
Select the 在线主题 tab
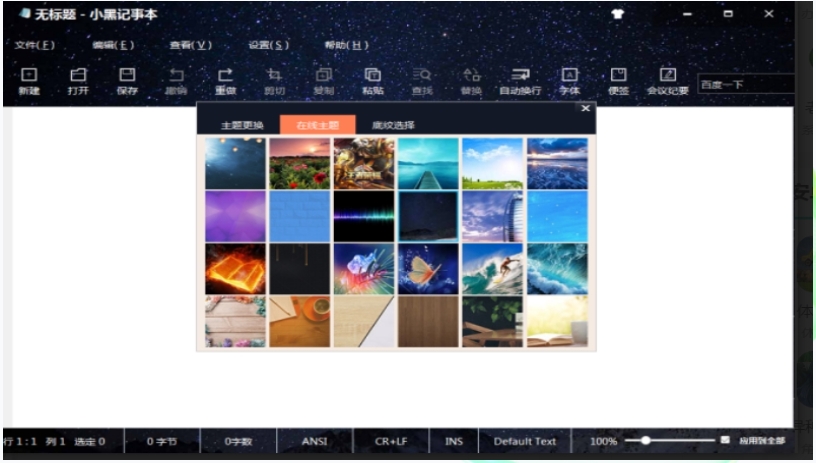click(x=317, y=125)
